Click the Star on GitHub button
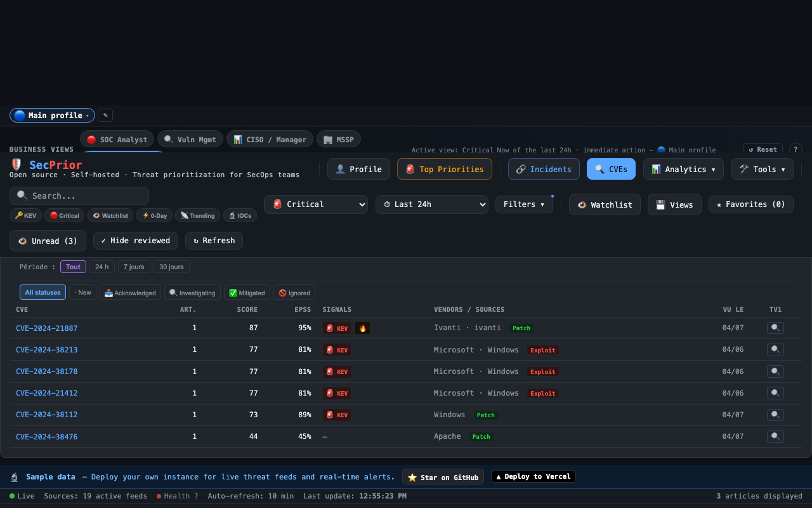812x508 pixels. [443, 476]
